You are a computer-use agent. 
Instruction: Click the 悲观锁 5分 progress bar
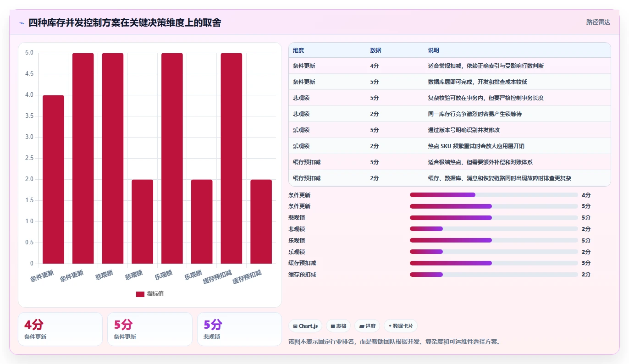tap(494, 218)
